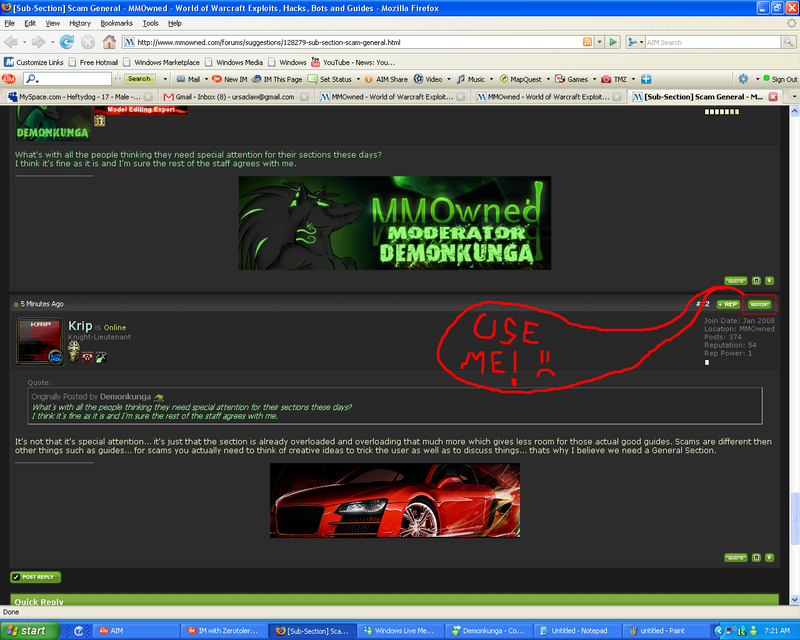800x640 pixels.
Task: Sign Out of the AIM toolbar
Action: [x=780, y=79]
